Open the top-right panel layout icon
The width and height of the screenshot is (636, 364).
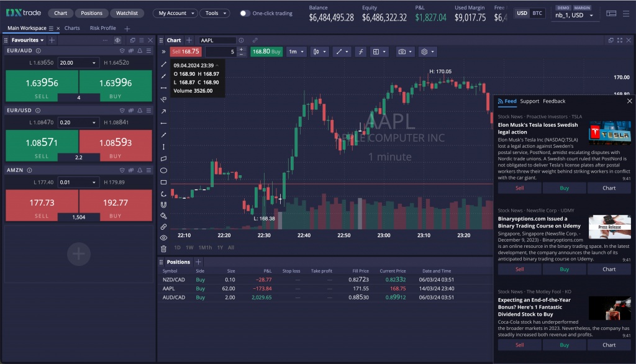tap(611, 14)
